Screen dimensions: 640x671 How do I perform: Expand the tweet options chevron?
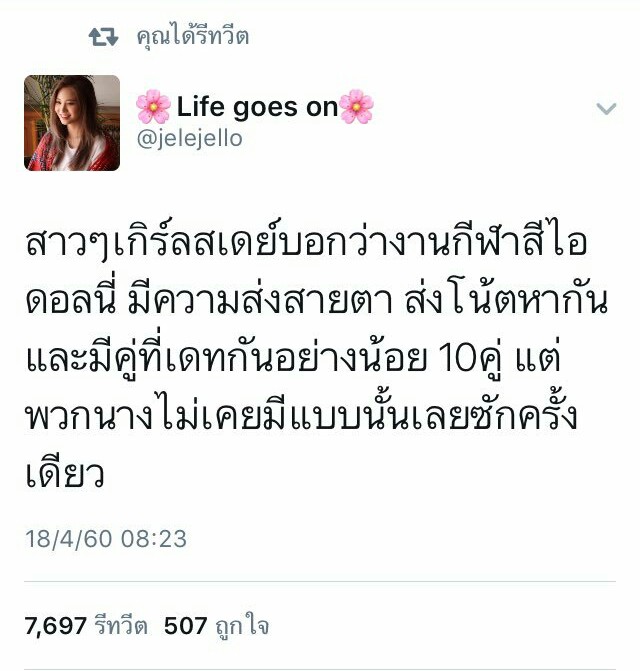[606, 108]
